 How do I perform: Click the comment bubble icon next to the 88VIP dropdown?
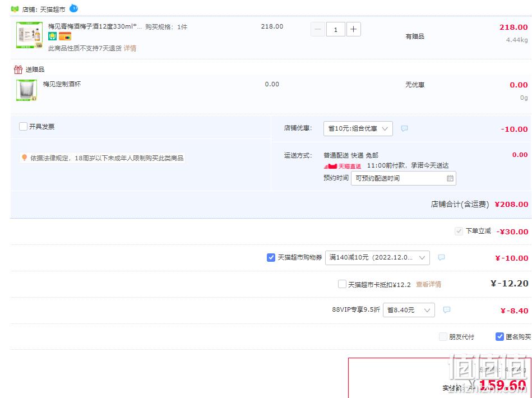tap(447, 310)
